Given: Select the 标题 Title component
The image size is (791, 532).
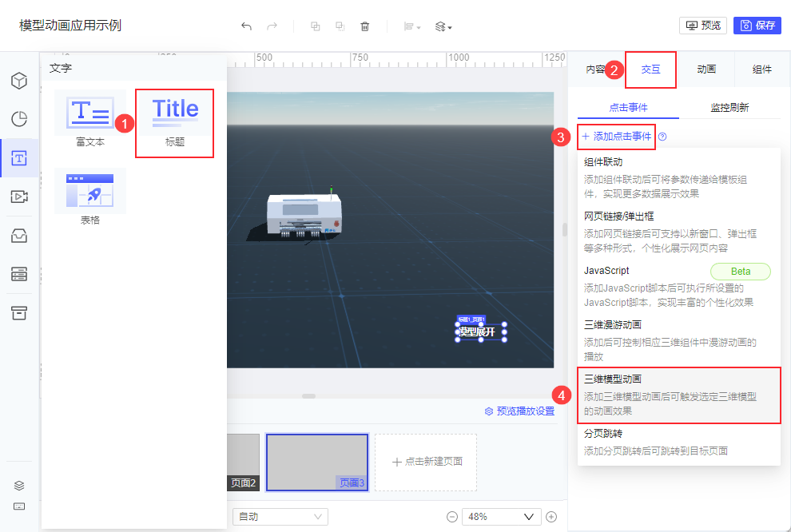Looking at the screenshot, I should point(174,123).
